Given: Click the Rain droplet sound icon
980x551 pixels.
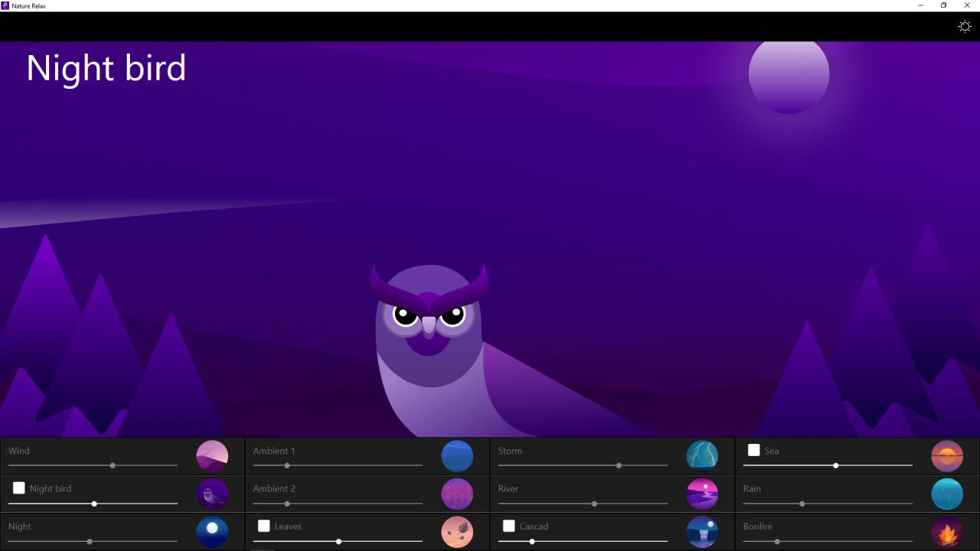Looking at the screenshot, I should click(947, 494).
